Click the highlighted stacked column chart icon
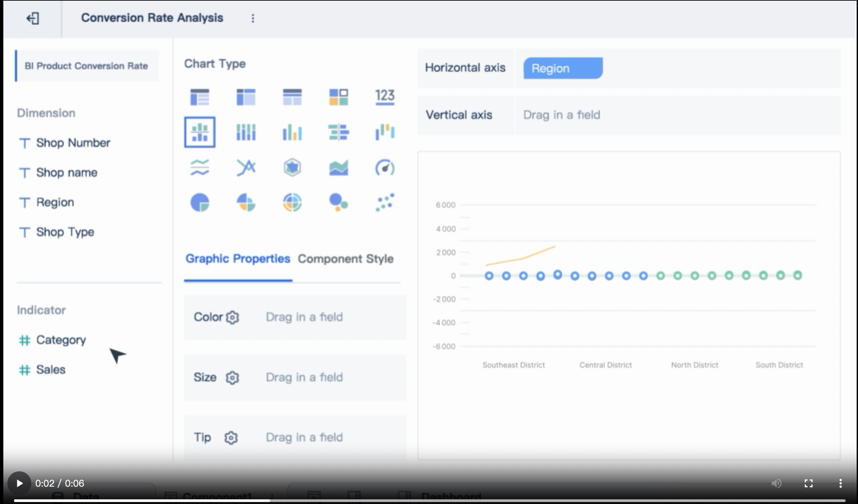Image resolution: width=858 pixels, height=504 pixels. 200,132
